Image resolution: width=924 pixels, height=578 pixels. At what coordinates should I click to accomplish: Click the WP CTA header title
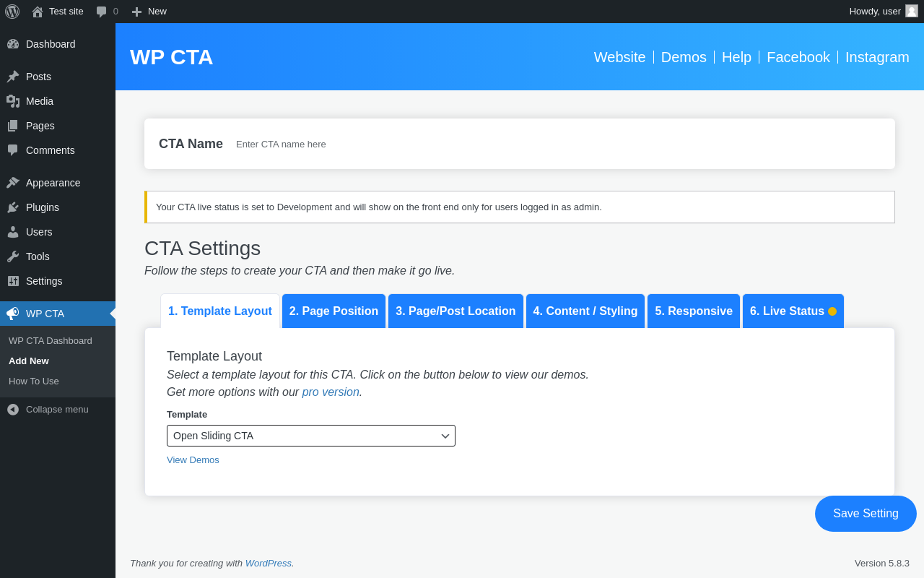coord(172,57)
